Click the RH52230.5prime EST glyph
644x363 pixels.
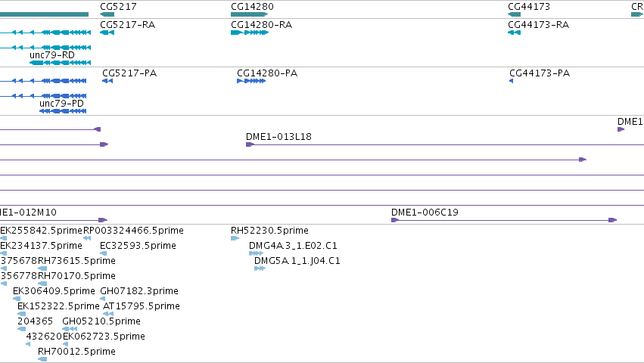click(x=235, y=238)
